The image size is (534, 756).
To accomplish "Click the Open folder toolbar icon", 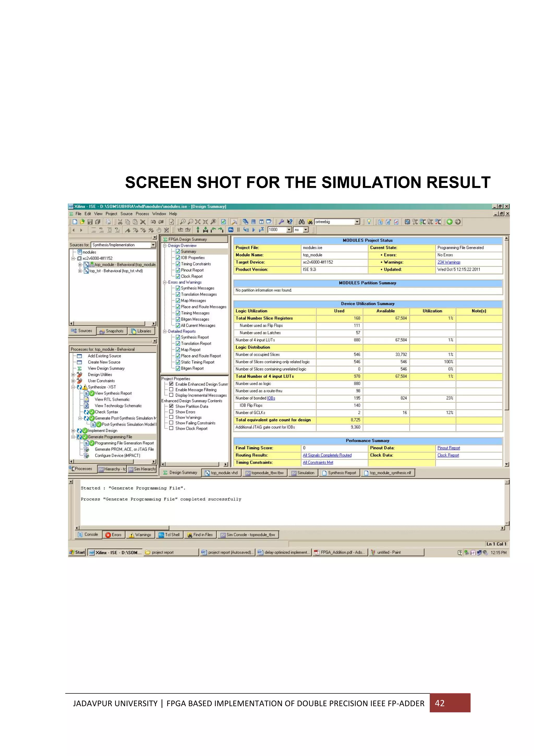I will point(82,222).
